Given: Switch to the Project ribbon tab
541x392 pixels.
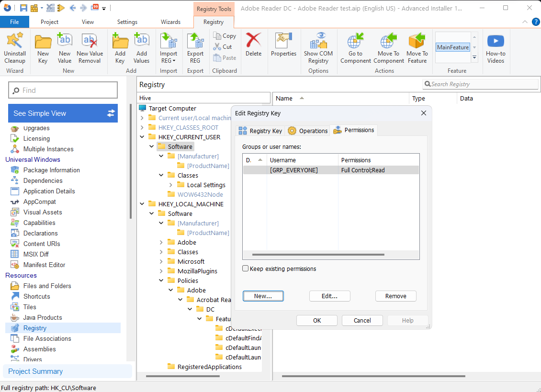Looking at the screenshot, I should click(x=49, y=22).
